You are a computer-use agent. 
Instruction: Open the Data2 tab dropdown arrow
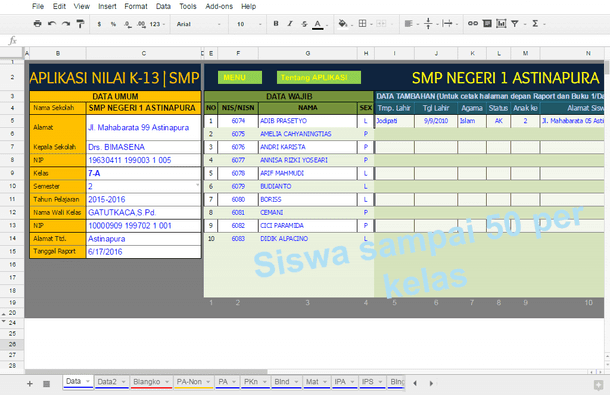124,382
